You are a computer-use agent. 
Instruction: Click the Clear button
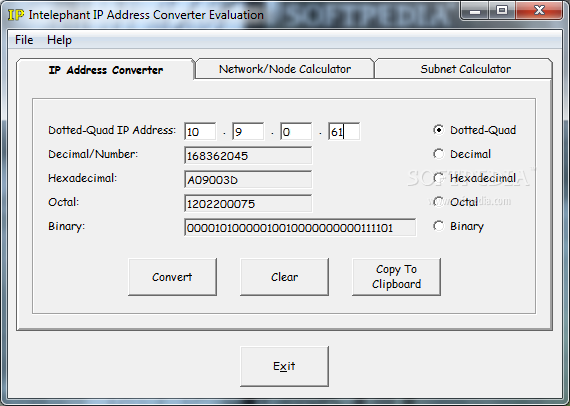(284, 277)
